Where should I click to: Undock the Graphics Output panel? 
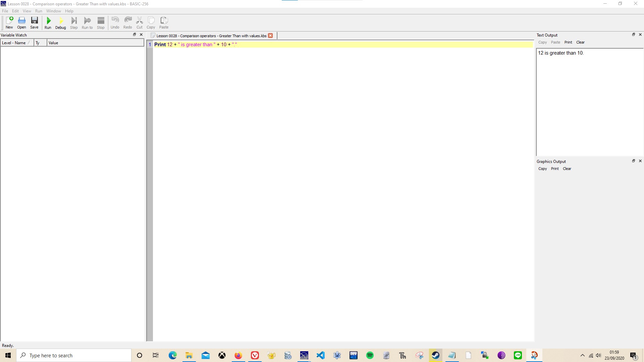[634, 161]
